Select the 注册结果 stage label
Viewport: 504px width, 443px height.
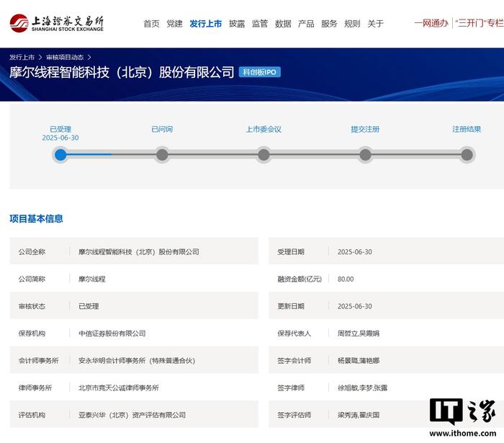[x=467, y=129]
